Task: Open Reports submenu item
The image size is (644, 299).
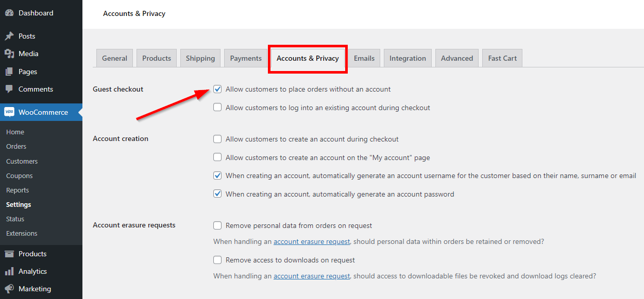Action: [x=18, y=190]
